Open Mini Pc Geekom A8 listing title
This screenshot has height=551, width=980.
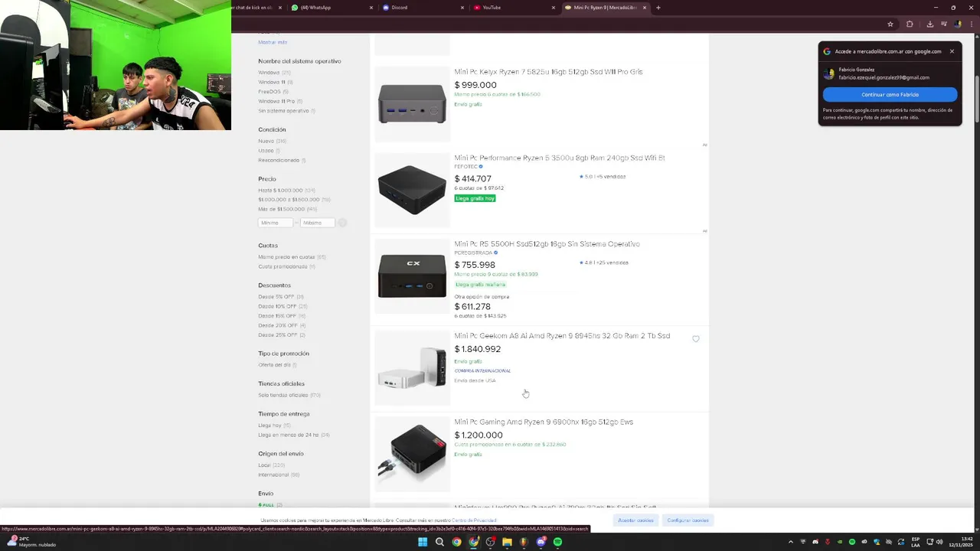[562, 336]
